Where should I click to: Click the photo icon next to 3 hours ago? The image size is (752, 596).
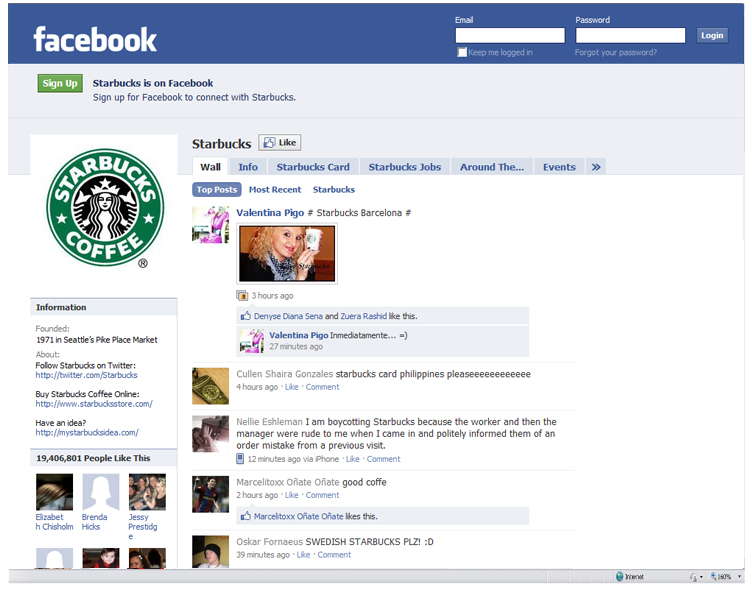point(242,295)
